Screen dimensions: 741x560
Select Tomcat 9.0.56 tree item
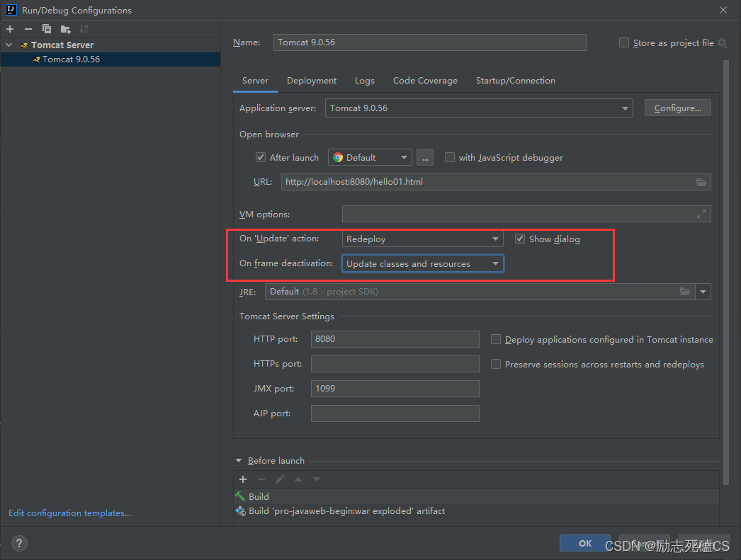pos(111,59)
